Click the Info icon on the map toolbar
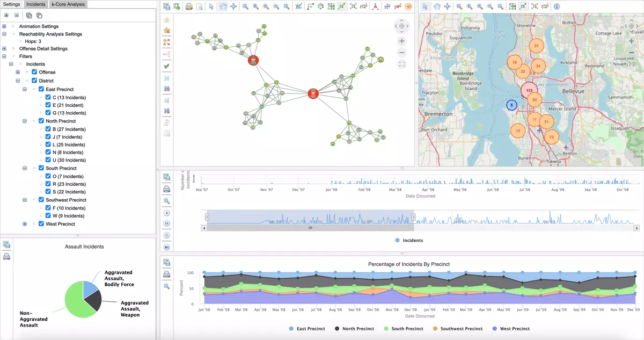This screenshot has height=340, width=644. pos(557,6)
